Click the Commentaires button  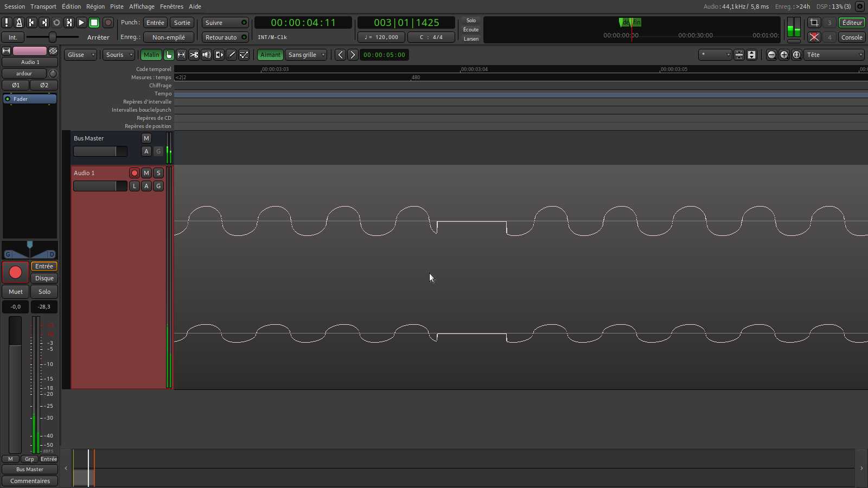(30, 481)
